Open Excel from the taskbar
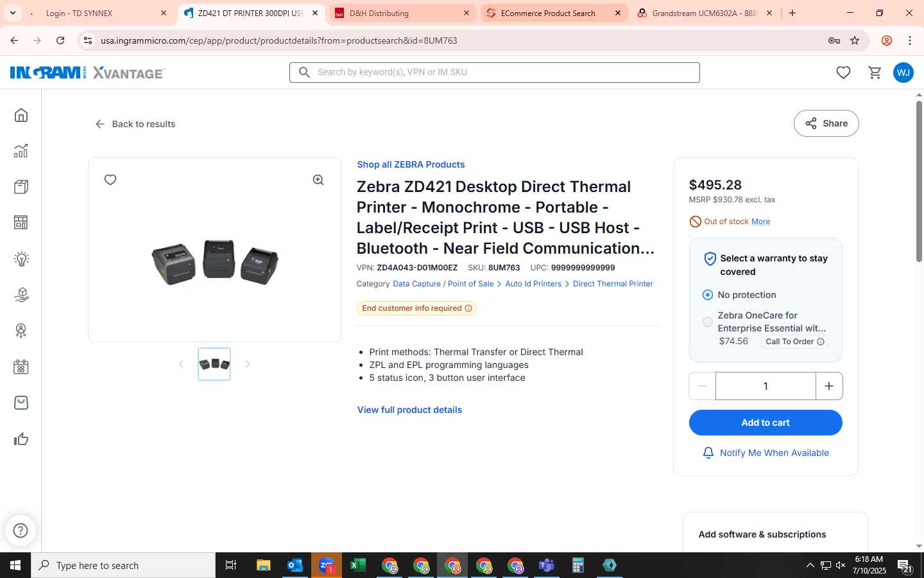The width and height of the screenshot is (924, 578). tap(358, 565)
